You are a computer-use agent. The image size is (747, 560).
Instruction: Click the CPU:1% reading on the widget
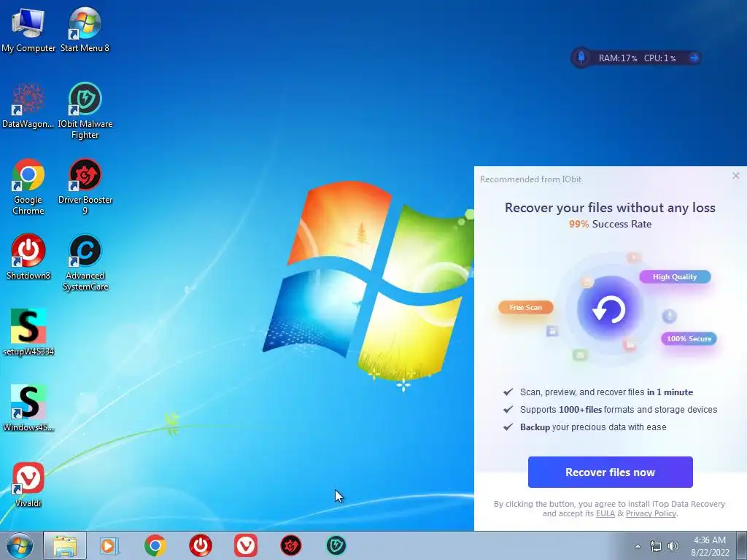coord(659,58)
